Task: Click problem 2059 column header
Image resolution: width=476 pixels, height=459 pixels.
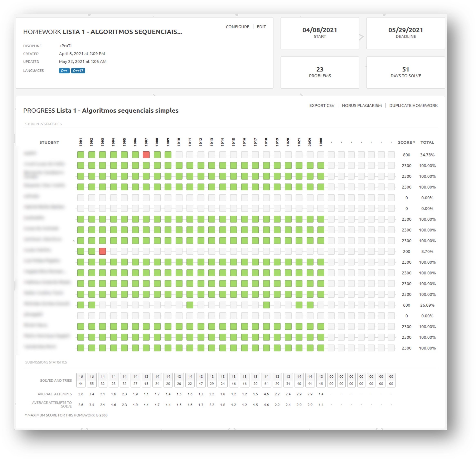Action: tap(310, 142)
